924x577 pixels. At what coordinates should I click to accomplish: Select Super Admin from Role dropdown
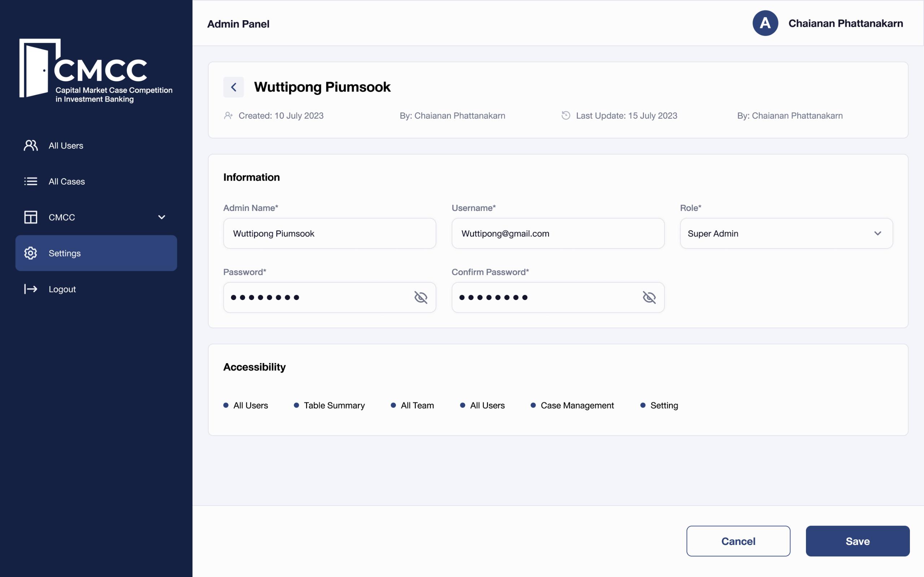pyautogui.click(x=786, y=233)
